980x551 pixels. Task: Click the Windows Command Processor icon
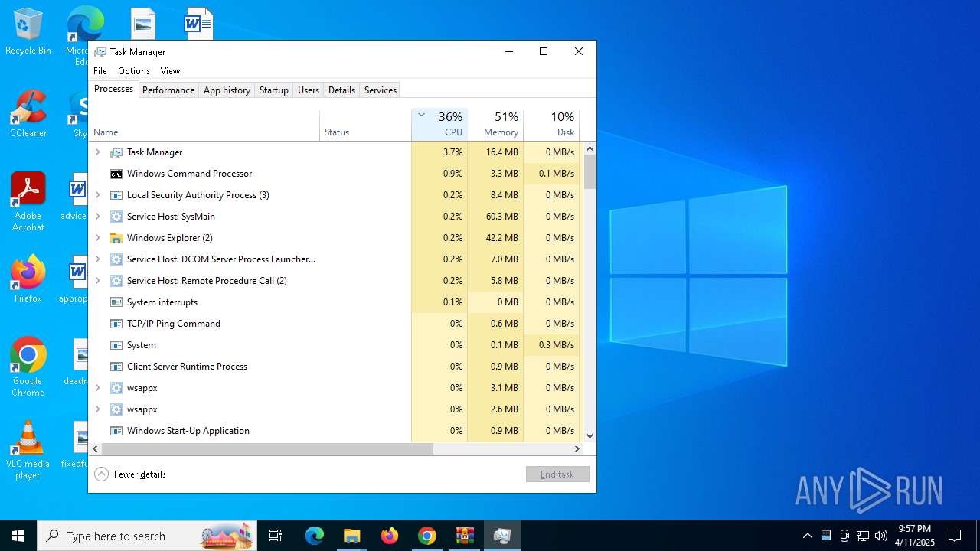(x=116, y=174)
